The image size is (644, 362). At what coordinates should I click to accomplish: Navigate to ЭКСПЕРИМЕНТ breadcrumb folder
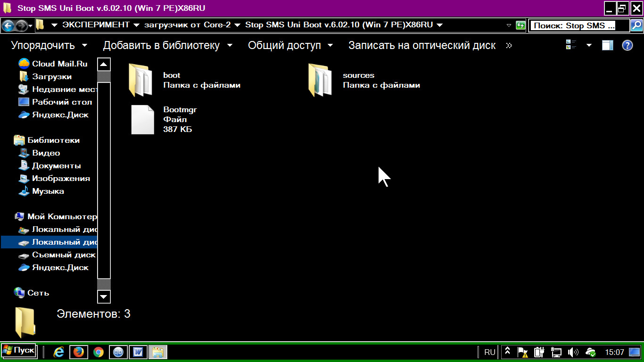tap(96, 25)
